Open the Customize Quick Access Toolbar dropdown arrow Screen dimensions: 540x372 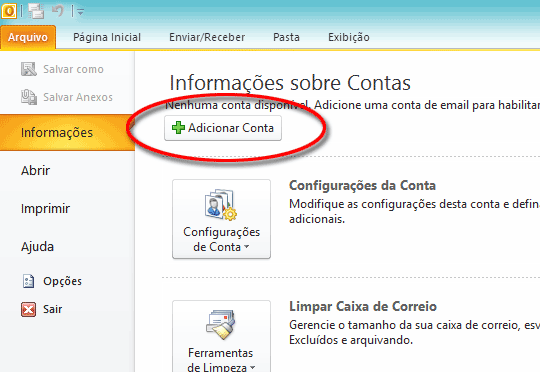coord(80,12)
